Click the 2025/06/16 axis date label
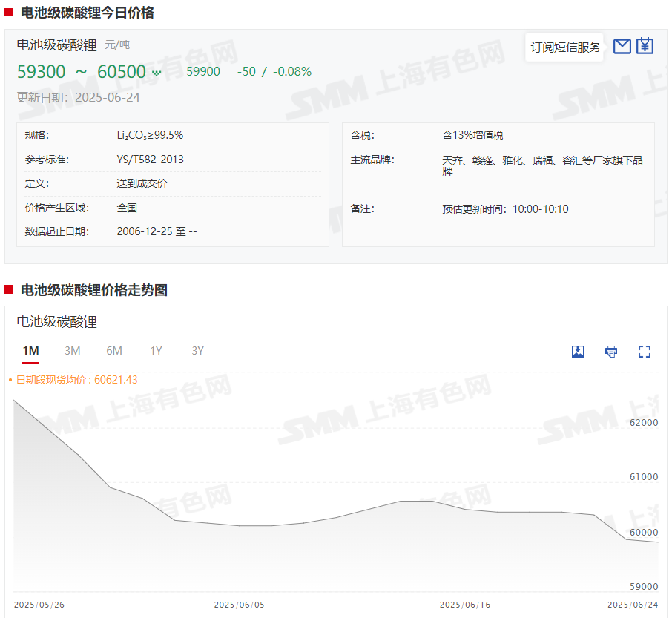The width and height of the screenshot is (672, 618). 464,605
